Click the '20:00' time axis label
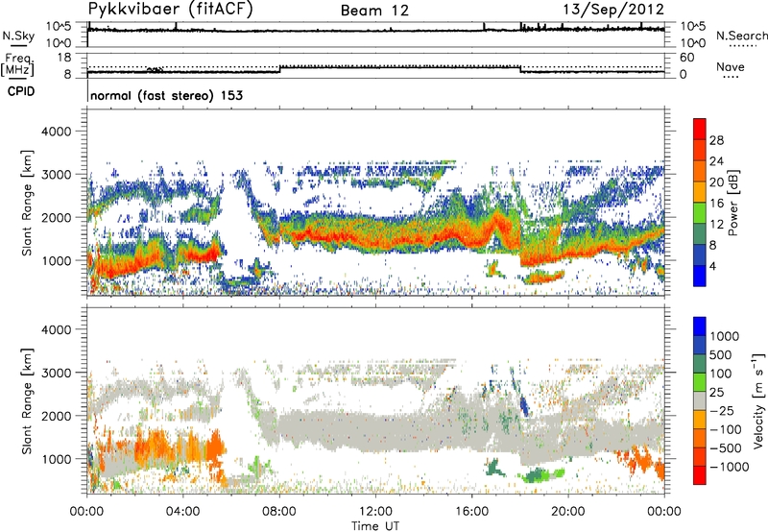Screen dimensions: 768x532 point(568,512)
